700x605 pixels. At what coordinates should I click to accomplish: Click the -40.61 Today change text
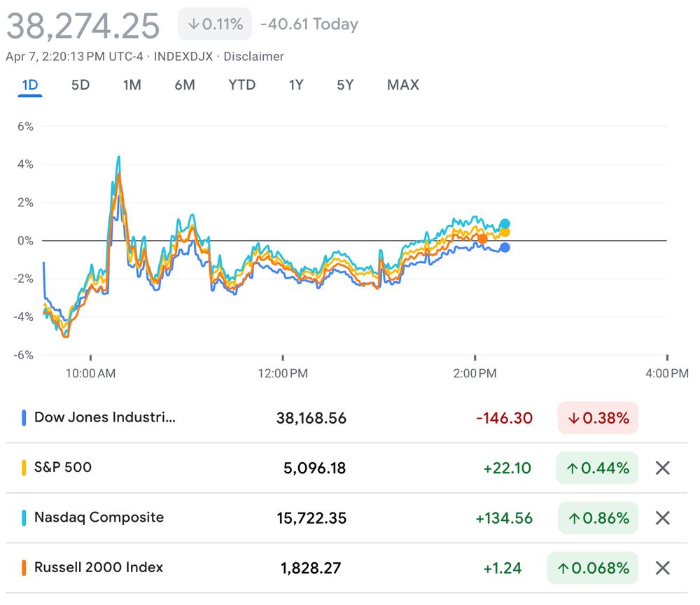pos(309,24)
